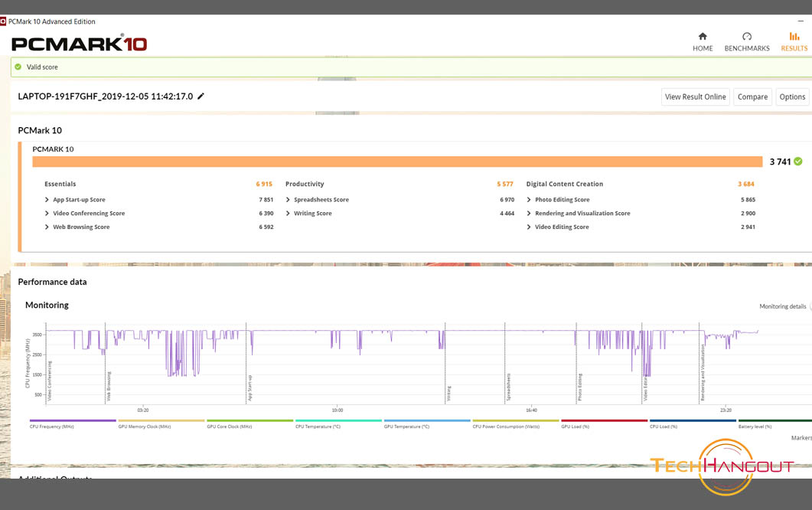Expand the Spreadsheets Score row

(x=288, y=200)
